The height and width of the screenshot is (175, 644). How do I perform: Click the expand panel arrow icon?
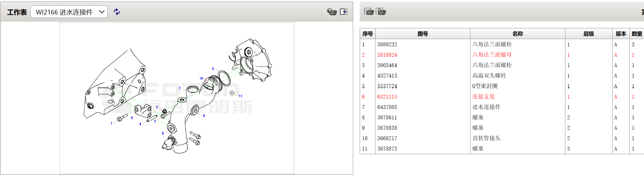pos(344,12)
